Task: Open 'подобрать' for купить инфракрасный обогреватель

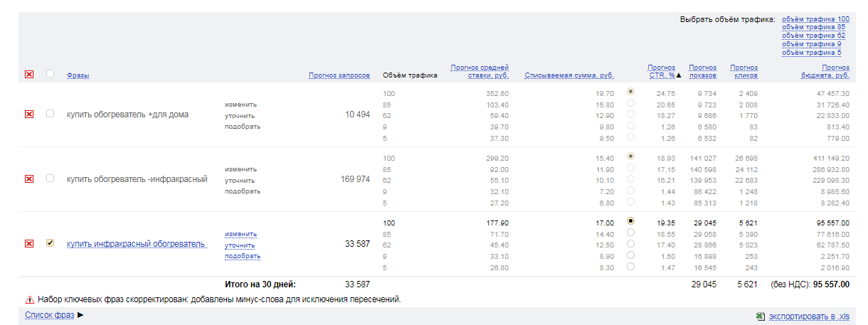Action: tap(242, 256)
